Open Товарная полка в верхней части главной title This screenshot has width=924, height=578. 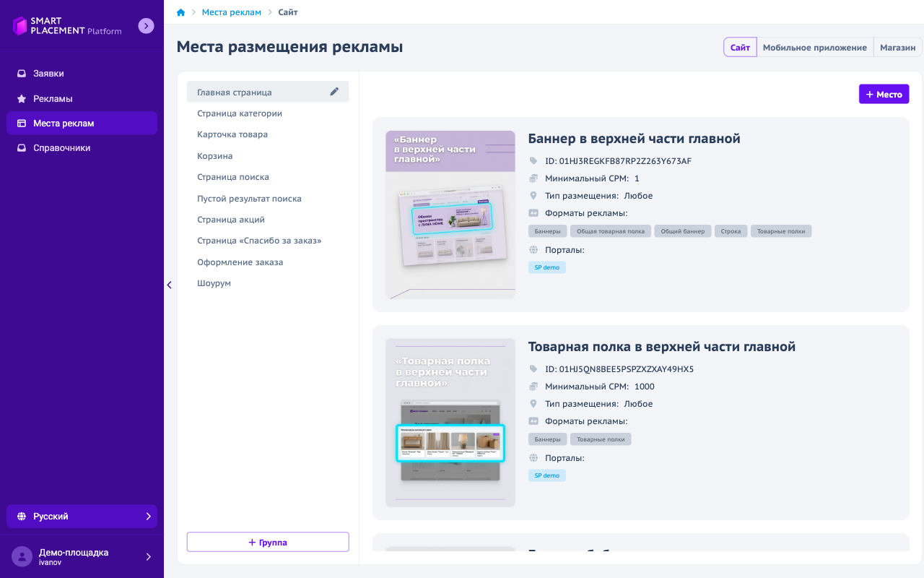coord(662,347)
